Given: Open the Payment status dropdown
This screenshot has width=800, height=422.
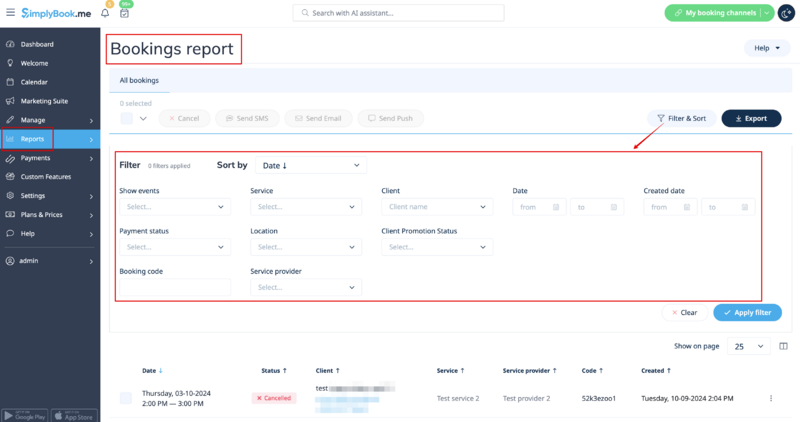Looking at the screenshot, I should tap(175, 247).
